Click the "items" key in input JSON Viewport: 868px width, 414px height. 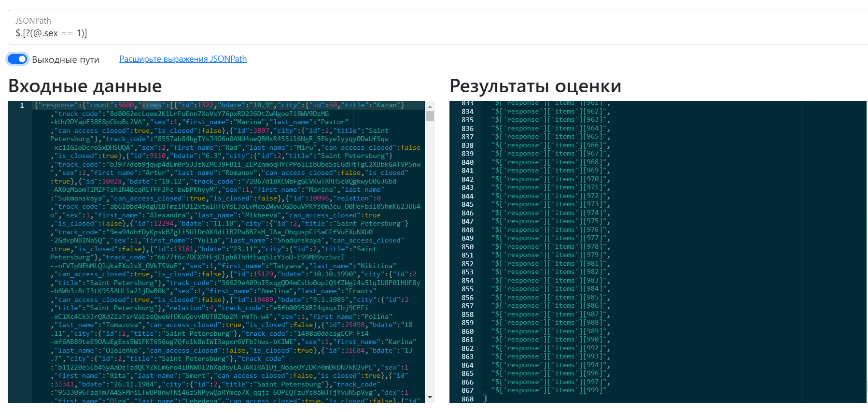coord(152,105)
